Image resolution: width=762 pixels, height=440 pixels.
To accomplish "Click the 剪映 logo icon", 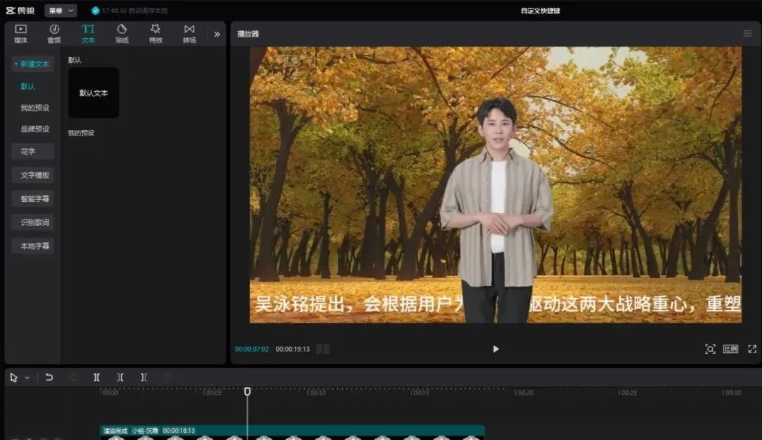I will coord(20,10).
